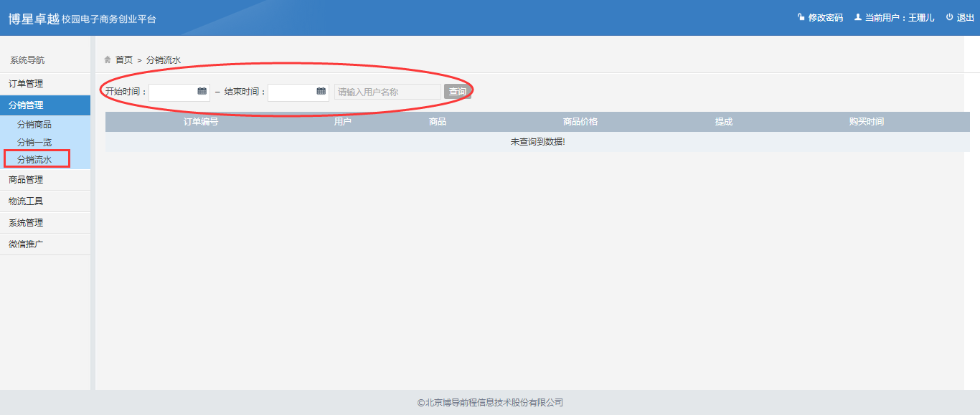The height and width of the screenshot is (415, 980).
Task: Click the current user avatar icon
Action: (x=857, y=17)
